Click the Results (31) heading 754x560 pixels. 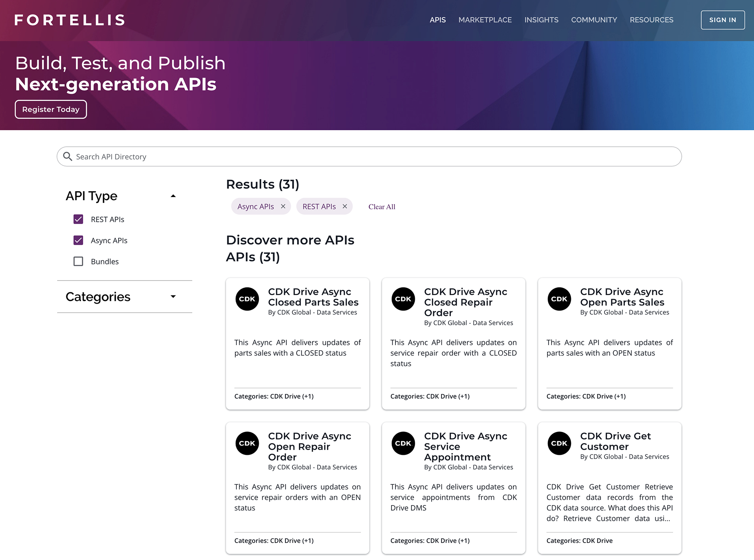[263, 184]
